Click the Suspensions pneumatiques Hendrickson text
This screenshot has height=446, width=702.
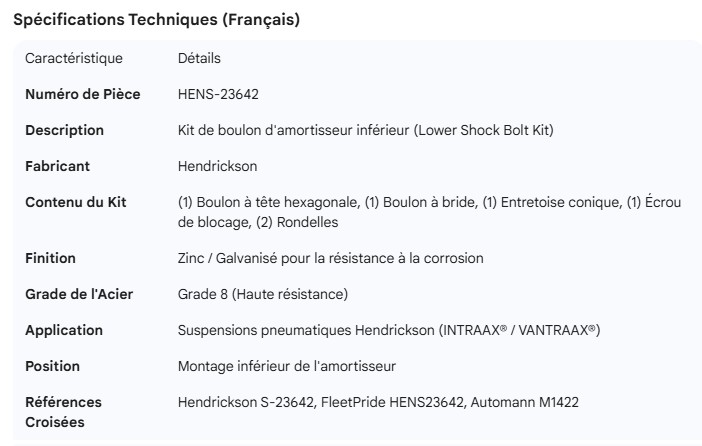388,330
